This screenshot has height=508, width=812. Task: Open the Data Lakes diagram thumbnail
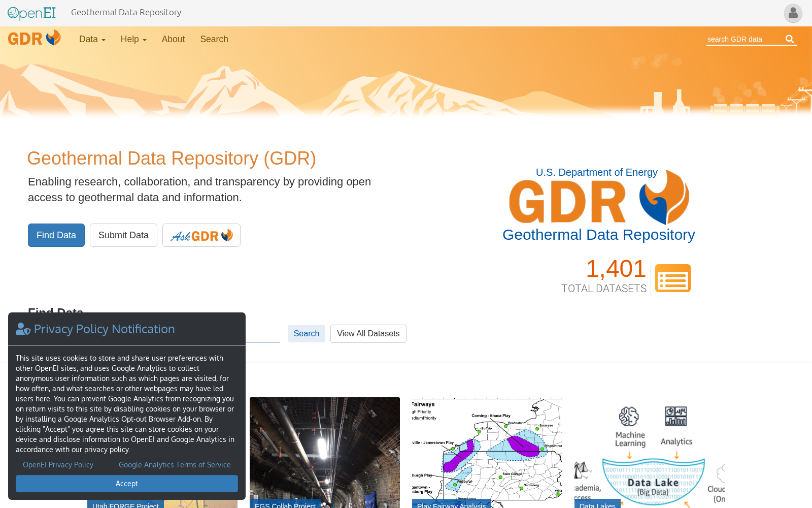pos(650,452)
